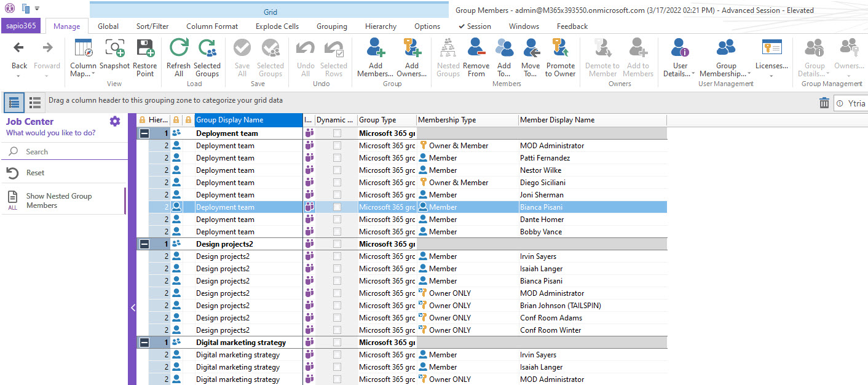Click the Restore Point icon
Viewport: 868px width, 385px height.
click(145, 49)
